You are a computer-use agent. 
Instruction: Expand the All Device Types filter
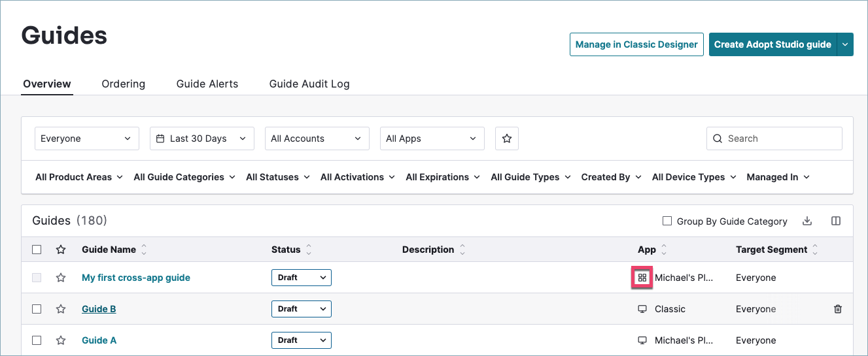point(695,177)
